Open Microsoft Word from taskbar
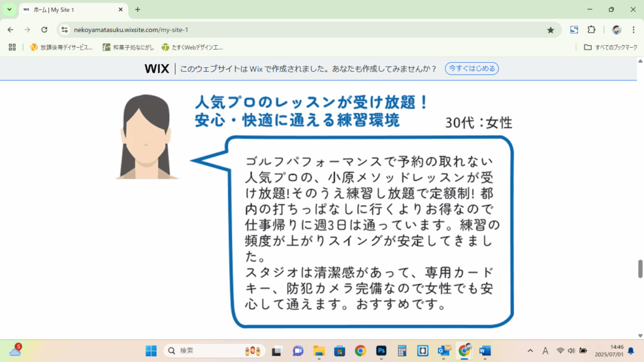Image resolution: width=644 pixels, height=362 pixels. (x=485, y=351)
